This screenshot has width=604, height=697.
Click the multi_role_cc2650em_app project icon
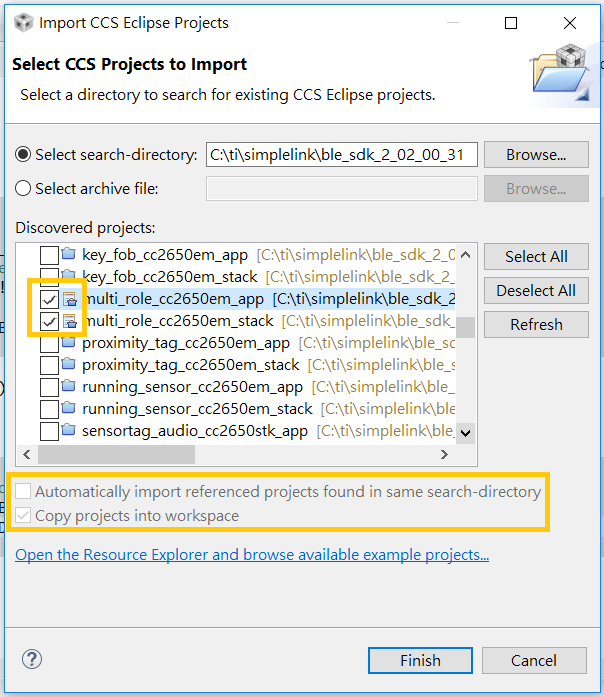click(69, 299)
